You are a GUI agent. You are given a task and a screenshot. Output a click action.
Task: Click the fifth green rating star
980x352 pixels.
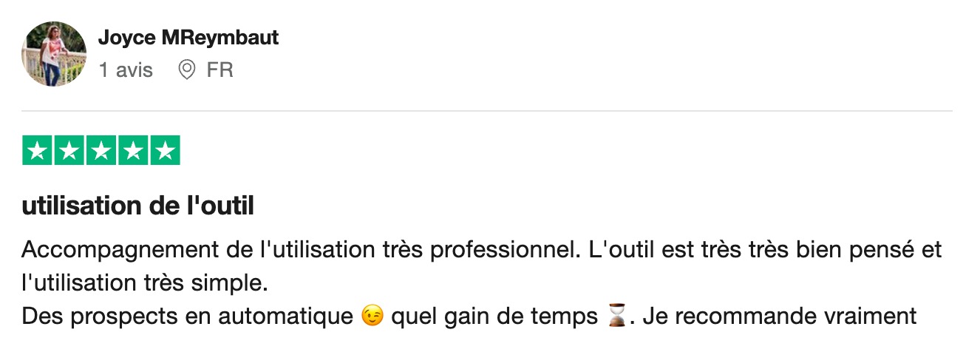tap(166, 151)
